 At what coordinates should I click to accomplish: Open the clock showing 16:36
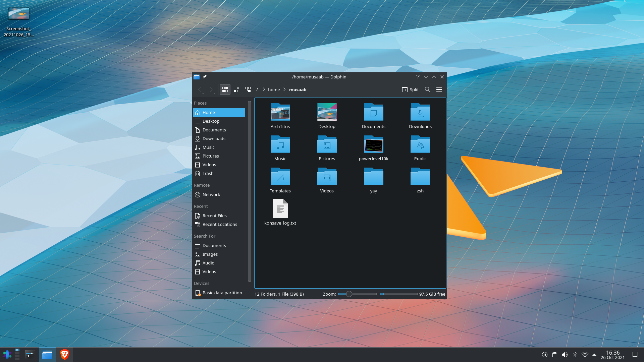(x=612, y=355)
